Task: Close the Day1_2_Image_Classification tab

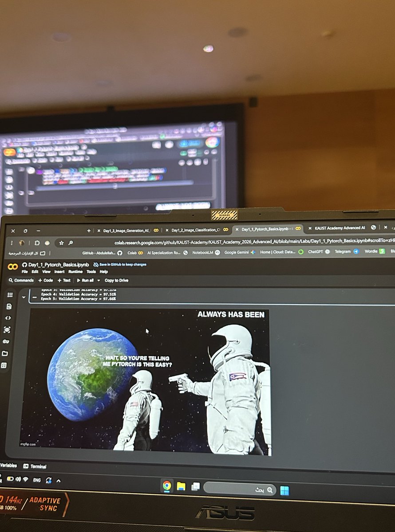Action: (x=167, y=231)
